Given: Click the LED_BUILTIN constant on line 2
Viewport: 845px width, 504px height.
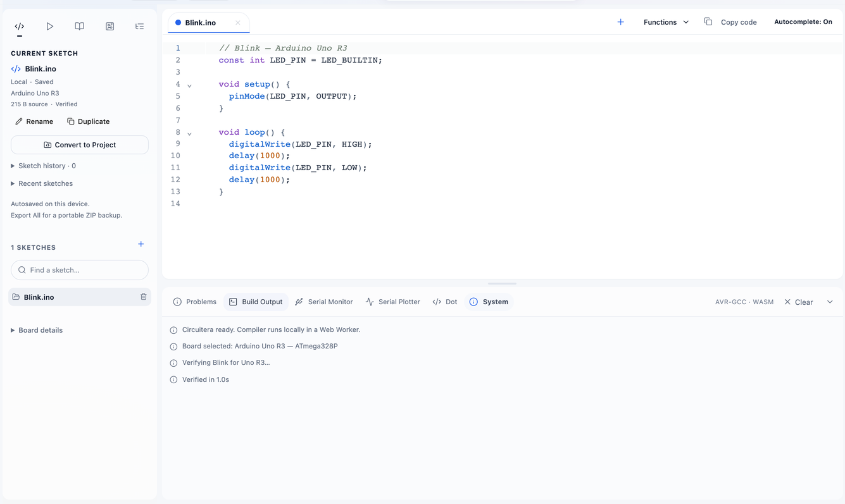Looking at the screenshot, I should pos(349,60).
